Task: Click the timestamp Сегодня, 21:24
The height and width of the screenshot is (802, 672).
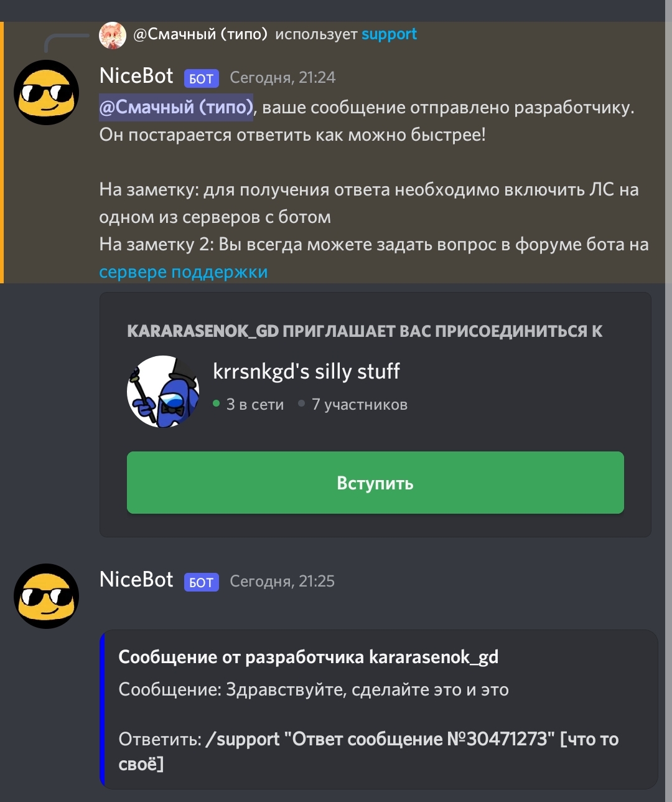Action: point(282,77)
